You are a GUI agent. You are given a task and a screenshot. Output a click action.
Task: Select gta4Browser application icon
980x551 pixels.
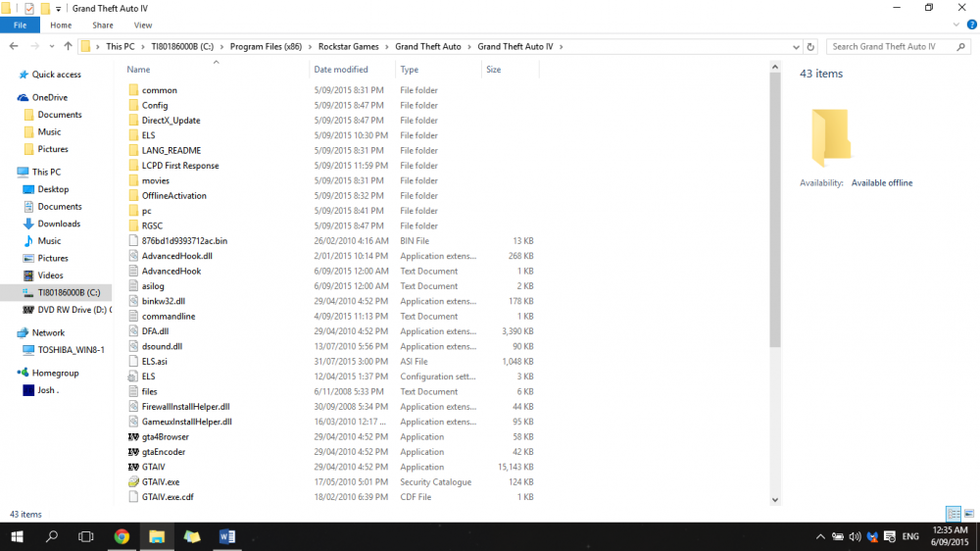tap(133, 436)
